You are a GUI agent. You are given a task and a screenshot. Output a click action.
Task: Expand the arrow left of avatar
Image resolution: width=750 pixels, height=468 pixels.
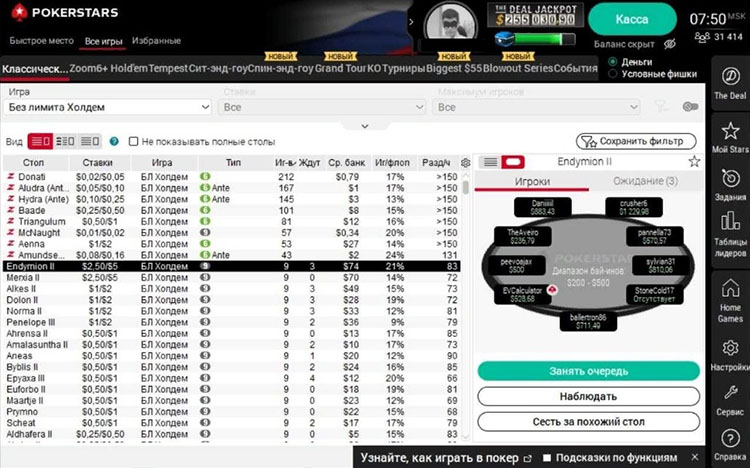point(411,22)
